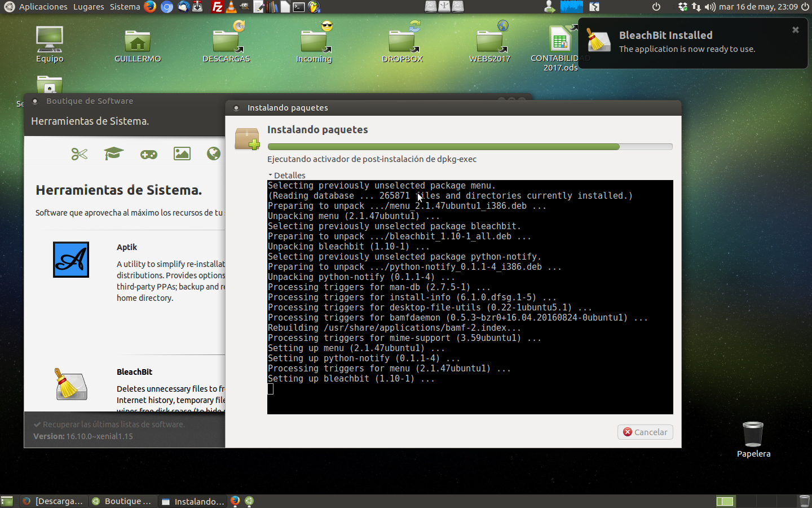Open the Lugares menu
The width and height of the screenshot is (812, 508).
tap(89, 7)
